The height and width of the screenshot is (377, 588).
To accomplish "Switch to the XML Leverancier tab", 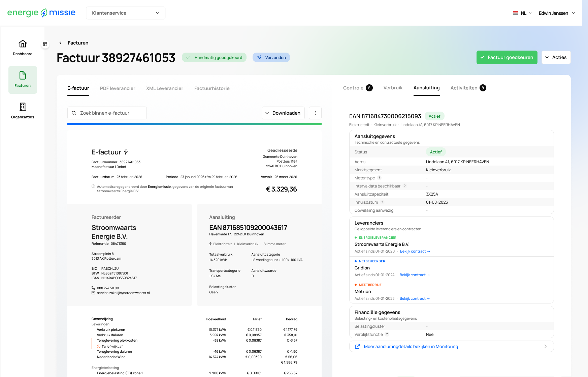I will 165,88.
